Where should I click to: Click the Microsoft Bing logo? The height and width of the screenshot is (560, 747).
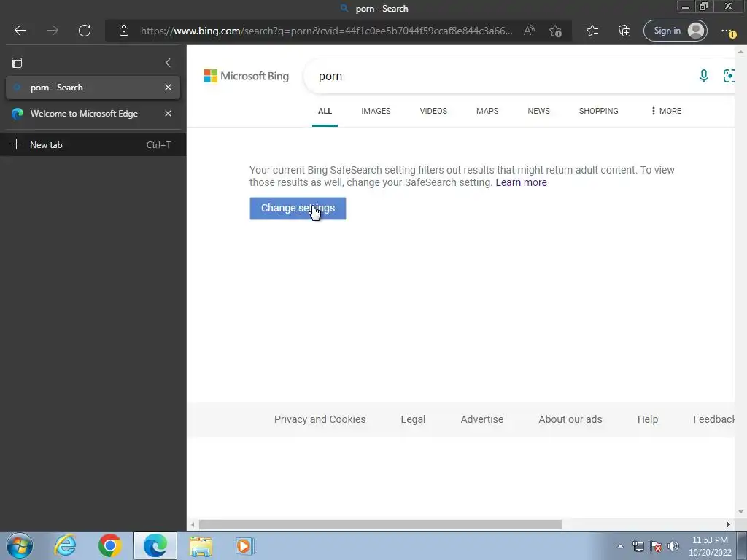tap(247, 76)
